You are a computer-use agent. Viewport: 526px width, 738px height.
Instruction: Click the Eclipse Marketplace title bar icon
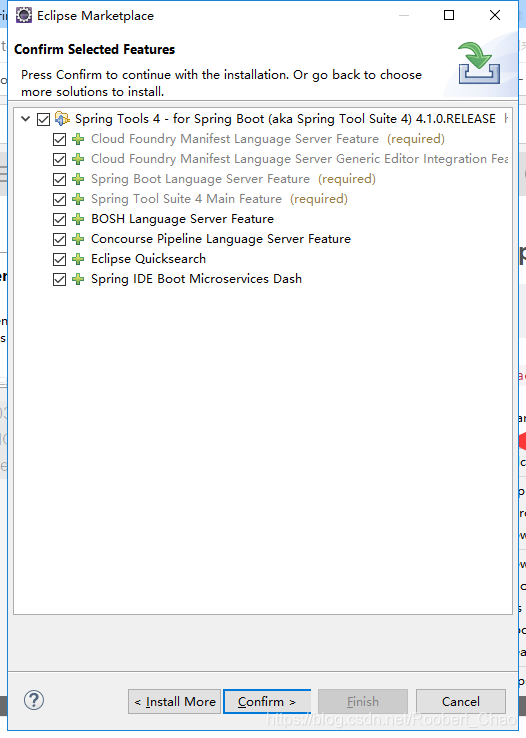[x=24, y=16]
